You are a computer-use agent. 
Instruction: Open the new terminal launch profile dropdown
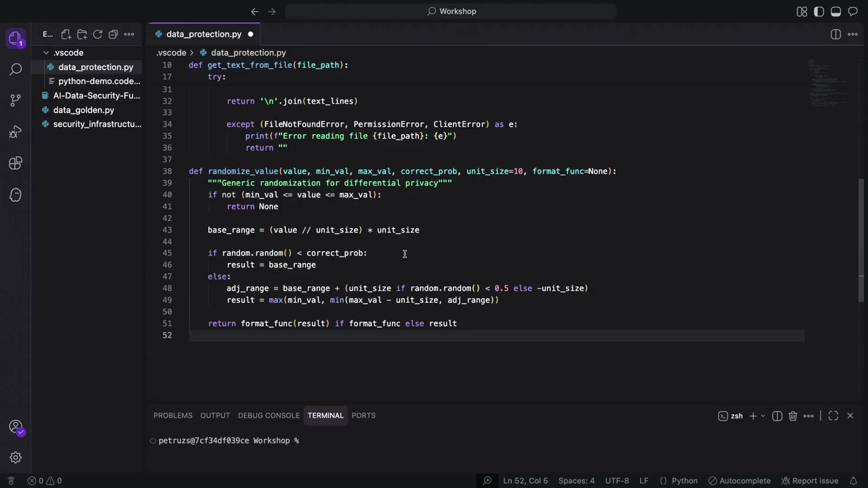[764, 415]
